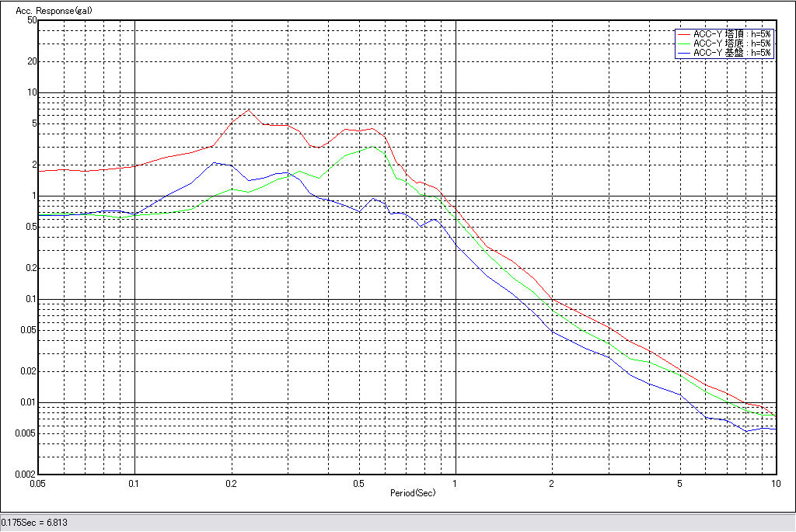This screenshot has height=532, width=796.
Task: Click the highest peak of the red curve
Action: click(x=248, y=110)
